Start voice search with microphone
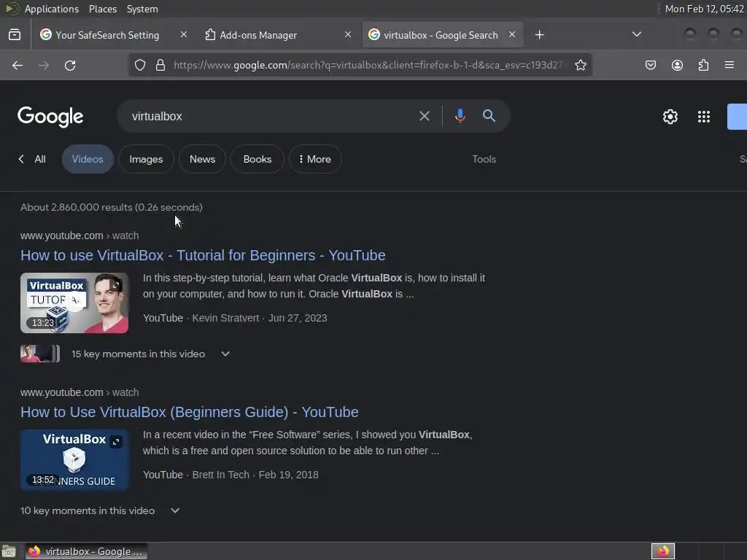Viewport: 747px width, 560px height. point(460,116)
